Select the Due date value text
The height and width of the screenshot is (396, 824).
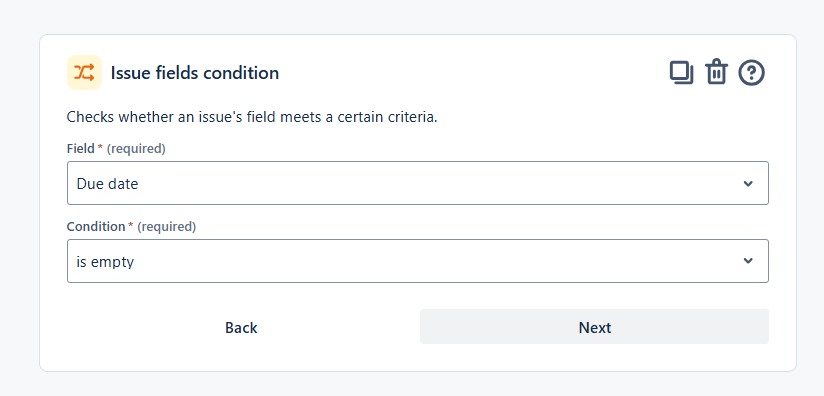[107, 184]
